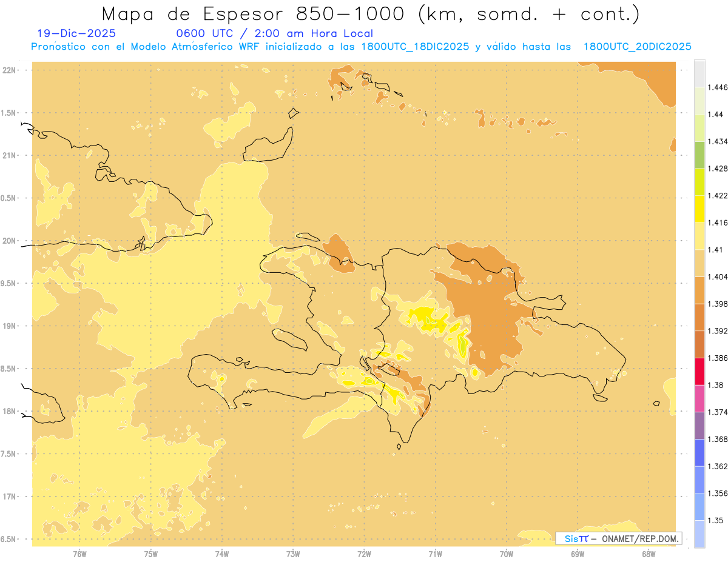The image size is (728, 562).
Task: Click the map title "Mapa de Espesor 850-1000"
Action: click(254, 13)
